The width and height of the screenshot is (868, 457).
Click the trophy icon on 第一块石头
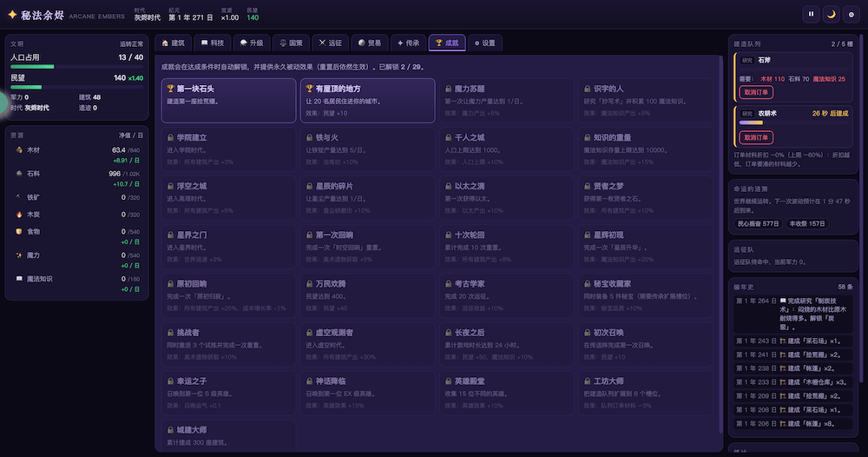[x=170, y=89]
